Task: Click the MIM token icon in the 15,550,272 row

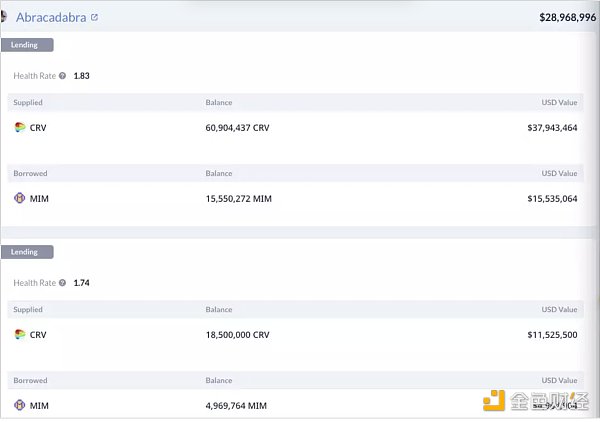Action: click(20, 198)
